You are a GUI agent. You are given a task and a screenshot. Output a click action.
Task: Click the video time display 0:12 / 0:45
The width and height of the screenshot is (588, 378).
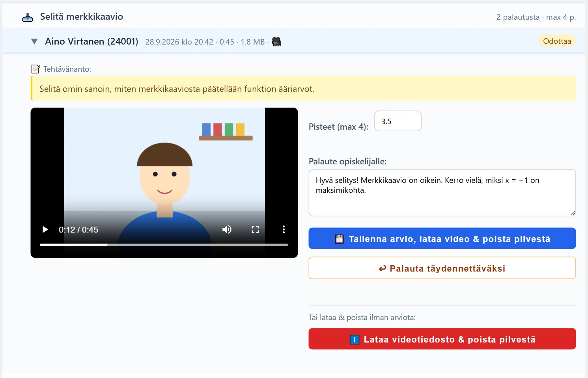coord(78,230)
